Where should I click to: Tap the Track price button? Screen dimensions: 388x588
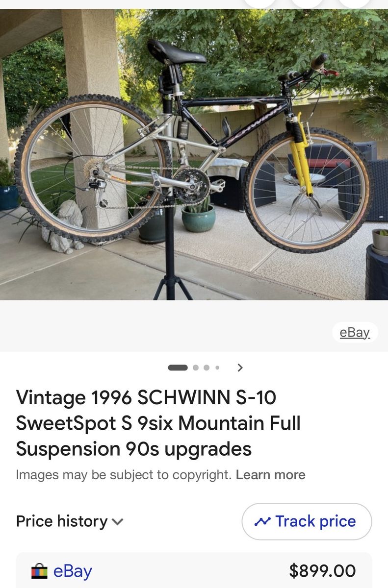[307, 521]
